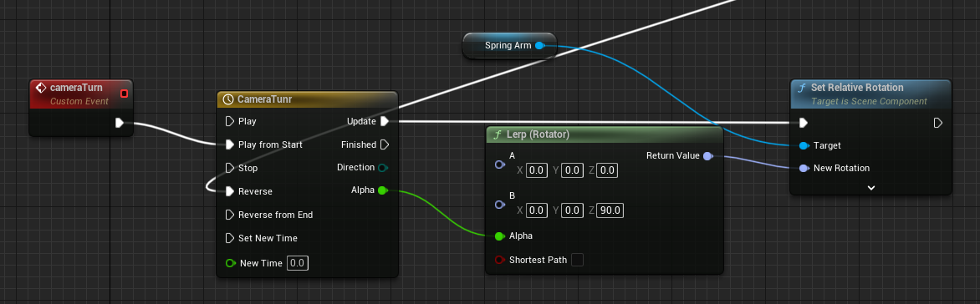Click the Reverse from End execution pin
Screen dimensions: 980x304
click(229, 215)
